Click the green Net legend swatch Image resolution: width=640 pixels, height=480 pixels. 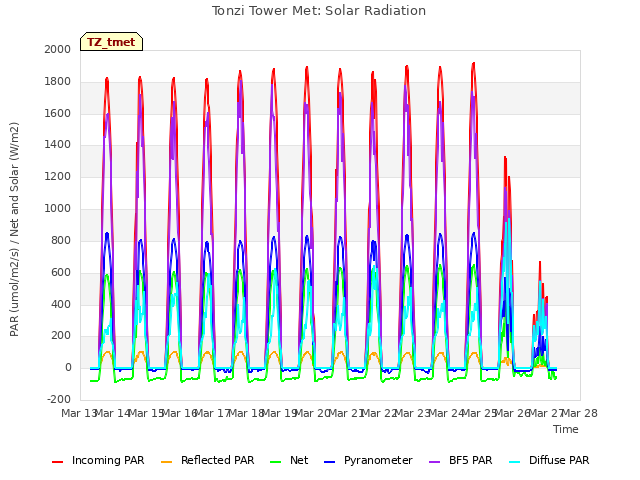[x=276, y=462]
